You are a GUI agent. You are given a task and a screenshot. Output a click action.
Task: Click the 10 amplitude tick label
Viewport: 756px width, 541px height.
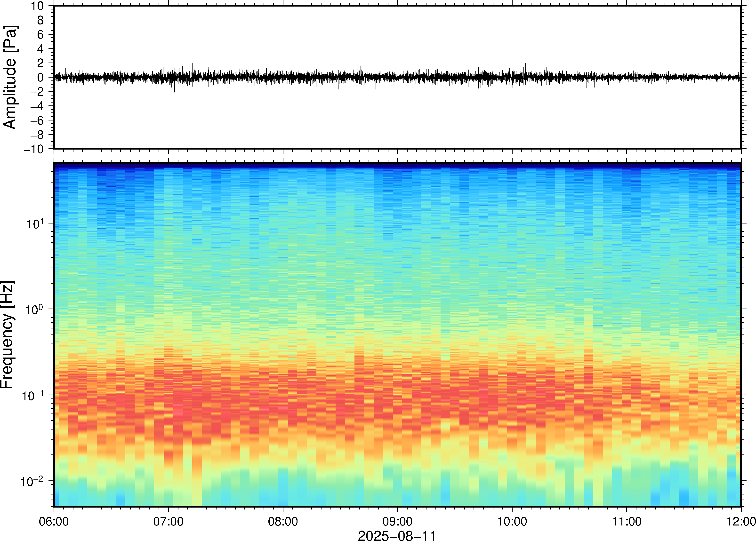coord(38,6)
